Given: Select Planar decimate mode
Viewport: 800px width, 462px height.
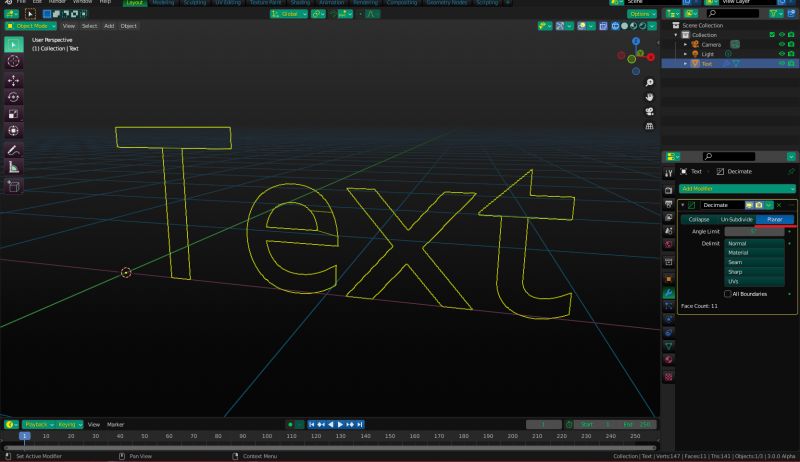Looking at the screenshot, I should point(774,219).
